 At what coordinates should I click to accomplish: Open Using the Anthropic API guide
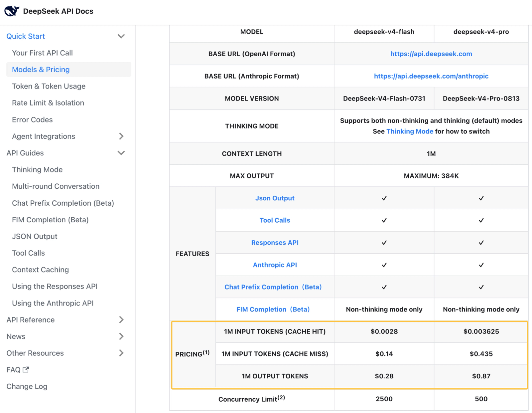[53, 303]
